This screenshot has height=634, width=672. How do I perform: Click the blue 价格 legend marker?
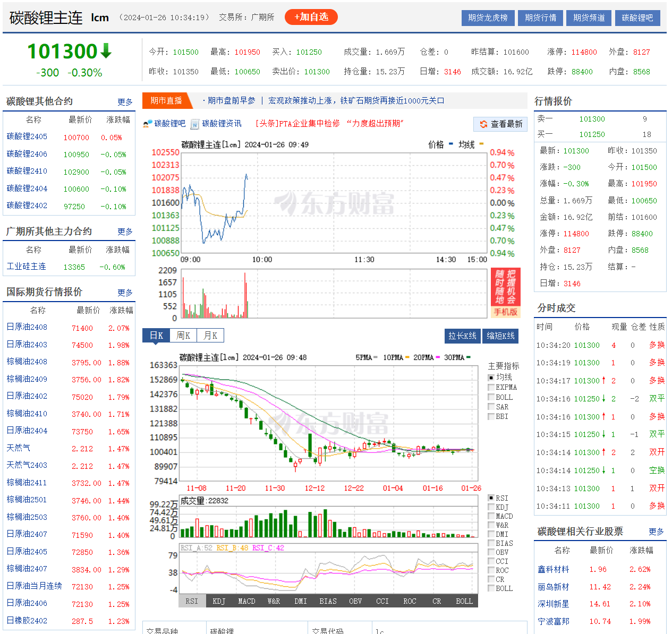coord(450,143)
